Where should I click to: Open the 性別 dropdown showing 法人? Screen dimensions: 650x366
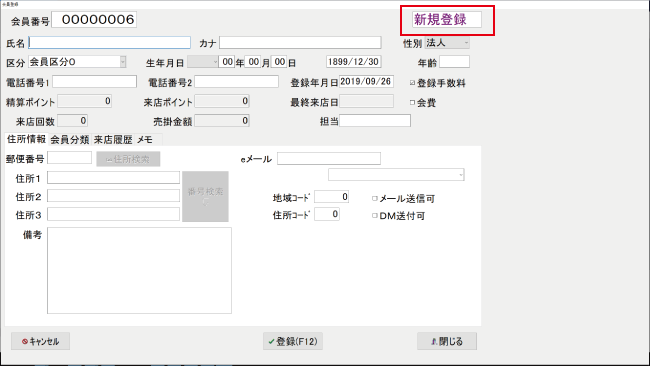[447, 43]
